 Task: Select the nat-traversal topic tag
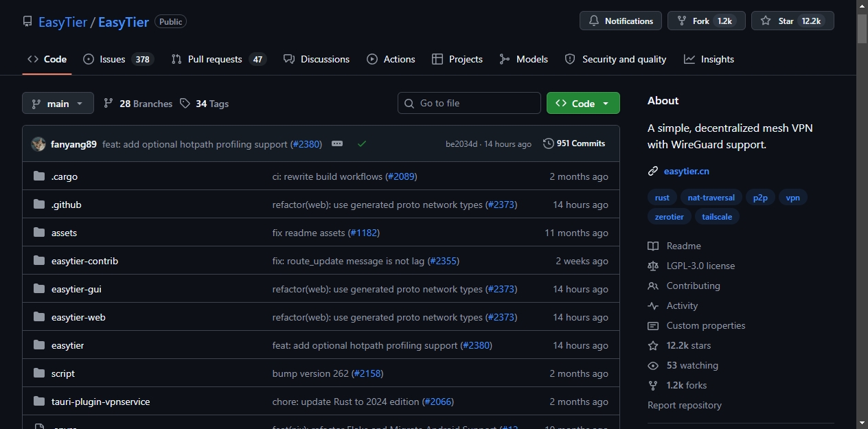(711, 198)
